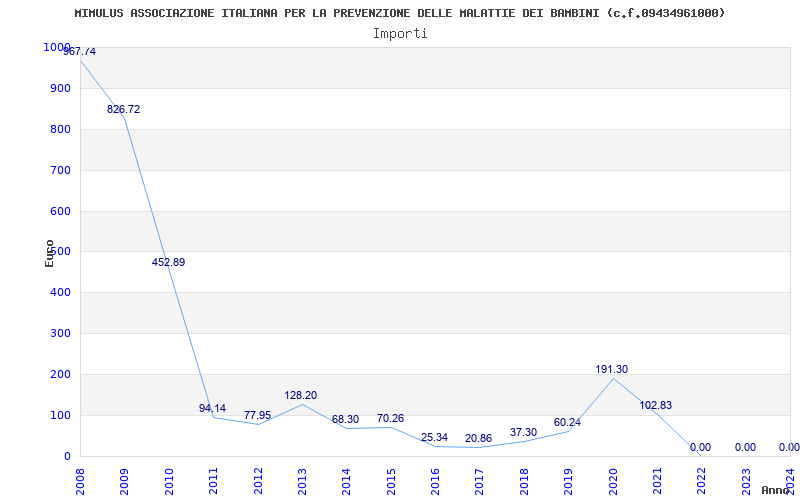Select the 0.00 label above 2022
The width and height of the screenshot is (800, 500).
coord(701,447)
